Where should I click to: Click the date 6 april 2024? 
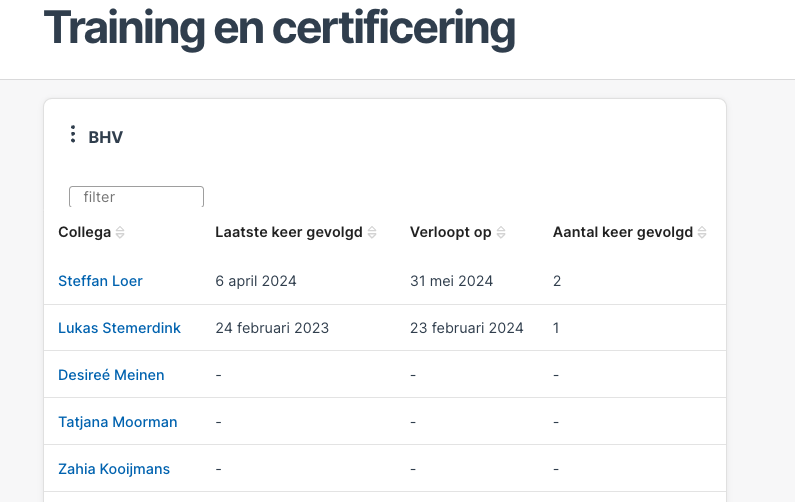point(256,281)
